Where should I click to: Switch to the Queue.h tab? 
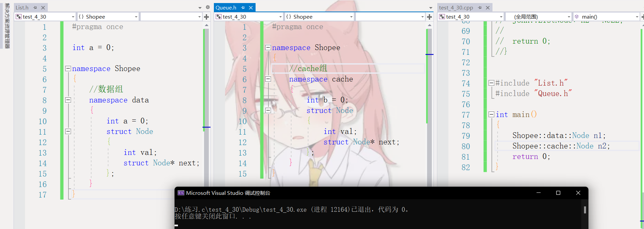(x=226, y=7)
